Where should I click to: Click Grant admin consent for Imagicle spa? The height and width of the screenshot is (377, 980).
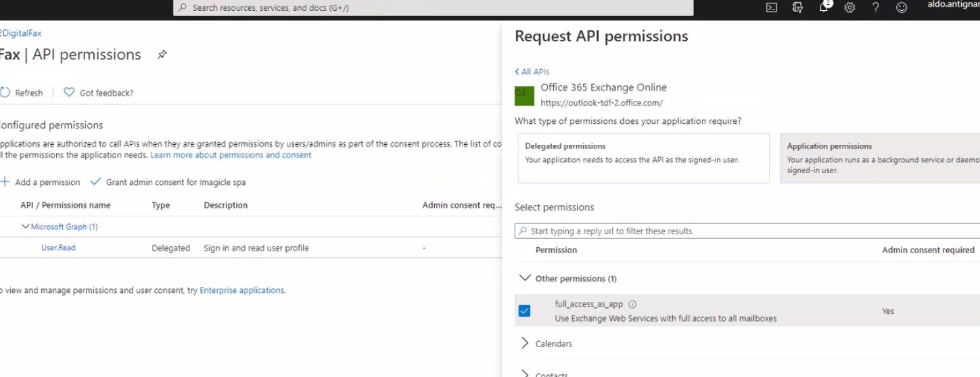click(x=168, y=182)
